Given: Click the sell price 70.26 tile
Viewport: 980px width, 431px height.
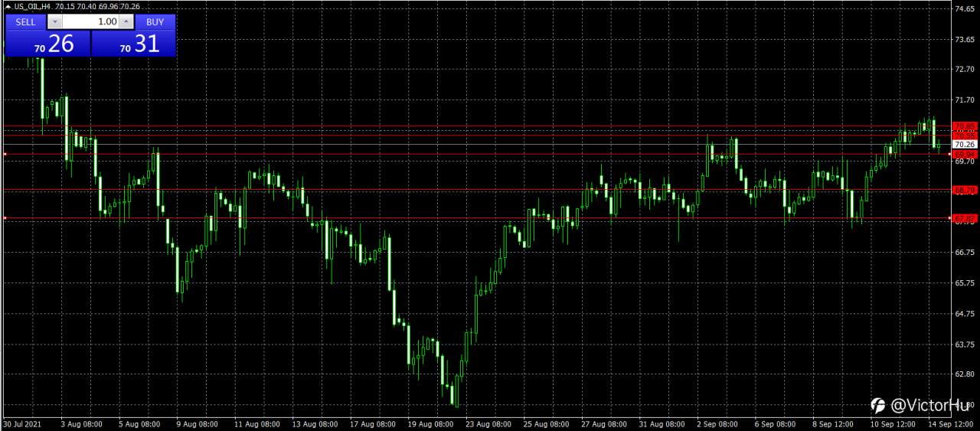Looking at the screenshot, I should (48, 44).
